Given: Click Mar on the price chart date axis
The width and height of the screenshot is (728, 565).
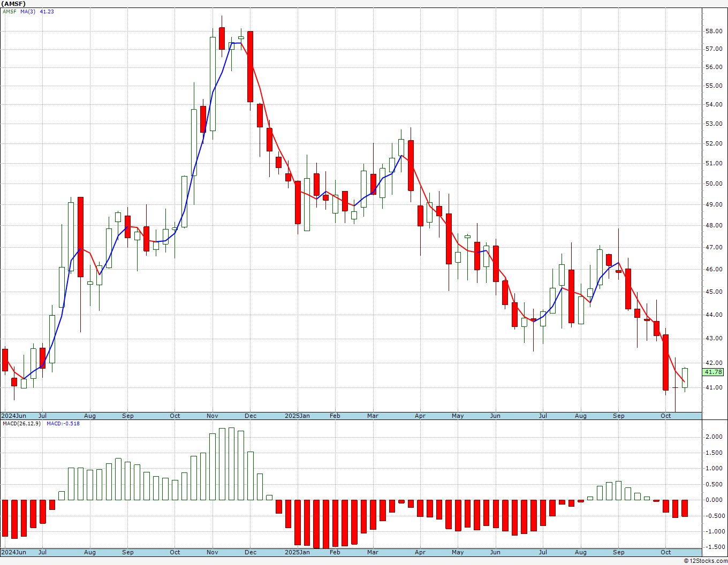Looking at the screenshot, I should tap(373, 416).
